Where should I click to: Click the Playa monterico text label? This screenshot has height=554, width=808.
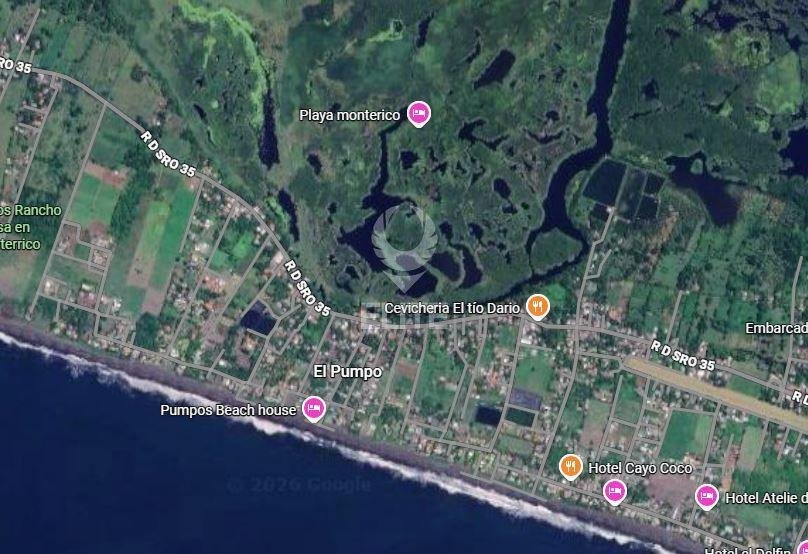tap(350, 115)
